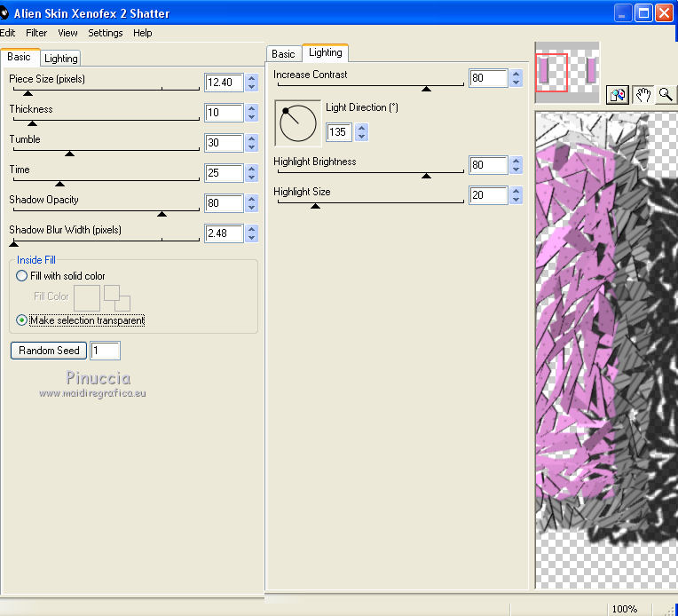
Task: Click the navigator preview thumbnail
Action: pyautogui.click(x=567, y=72)
